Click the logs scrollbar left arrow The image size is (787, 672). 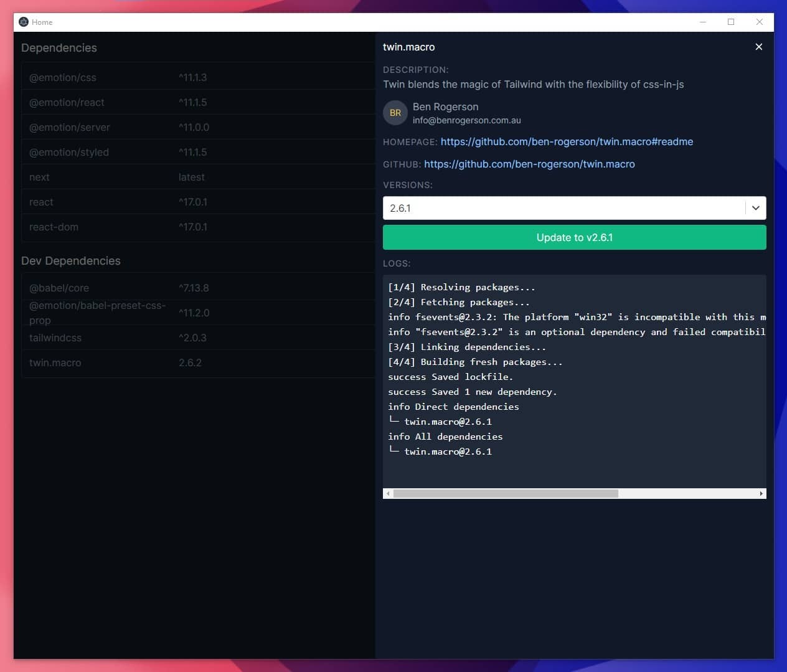388,493
